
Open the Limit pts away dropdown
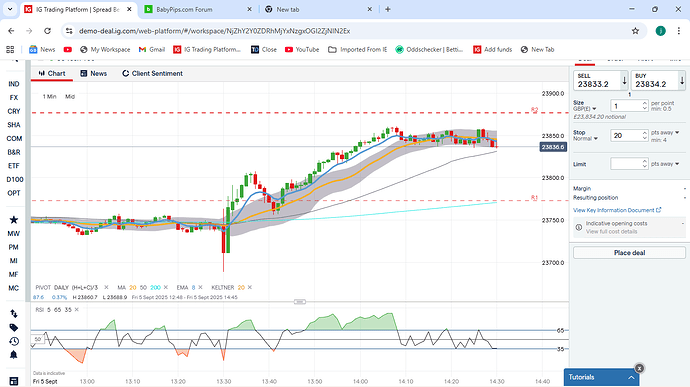pos(665,164)
